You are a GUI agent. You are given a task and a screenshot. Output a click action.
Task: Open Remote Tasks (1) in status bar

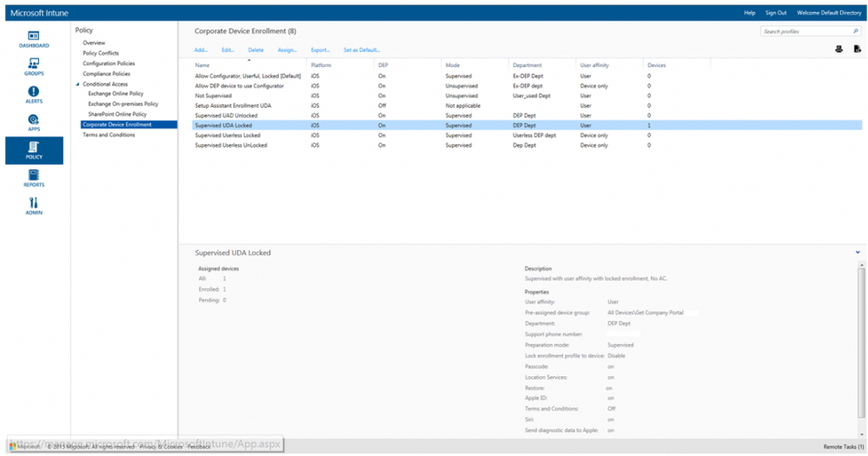(x=843, y=446)
